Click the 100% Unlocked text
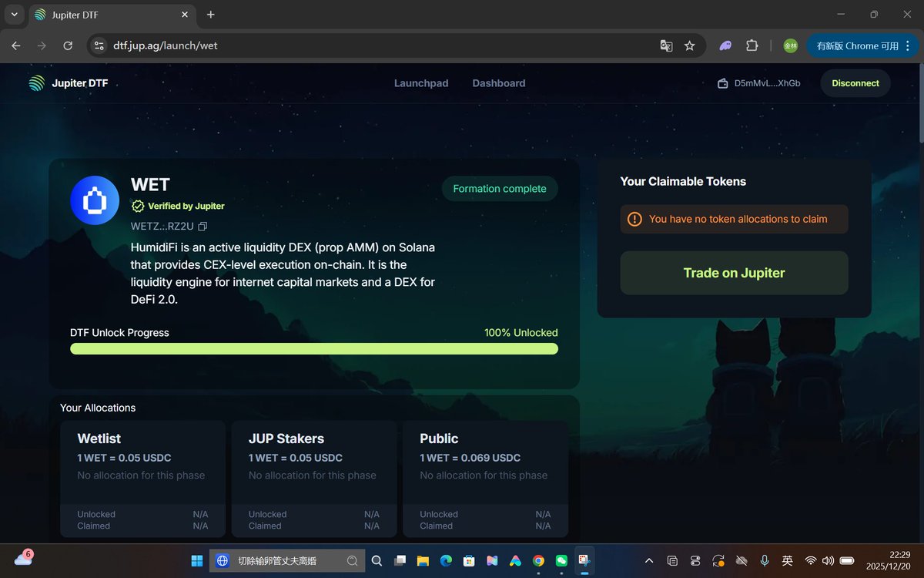The image size is (924, 578). (x=521, y=333)
